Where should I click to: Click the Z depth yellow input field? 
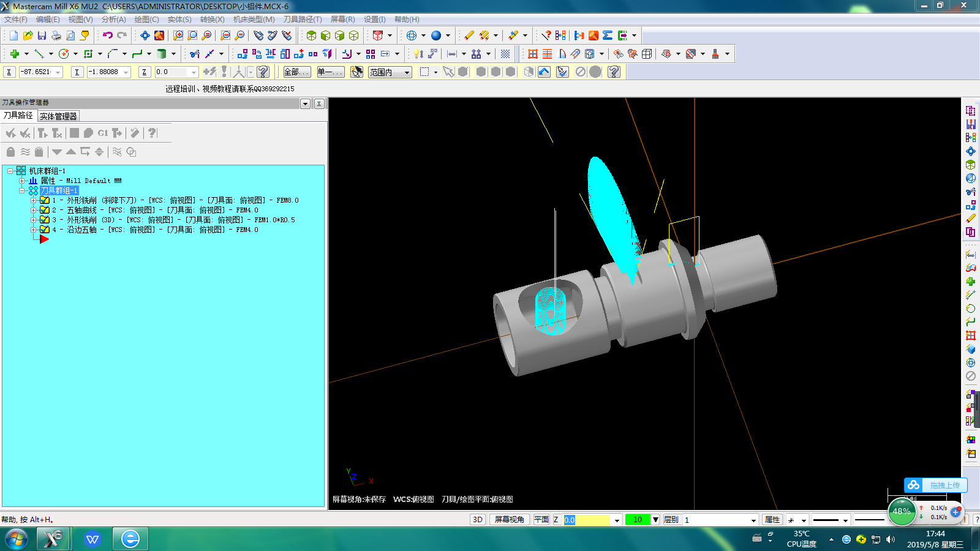587,520
